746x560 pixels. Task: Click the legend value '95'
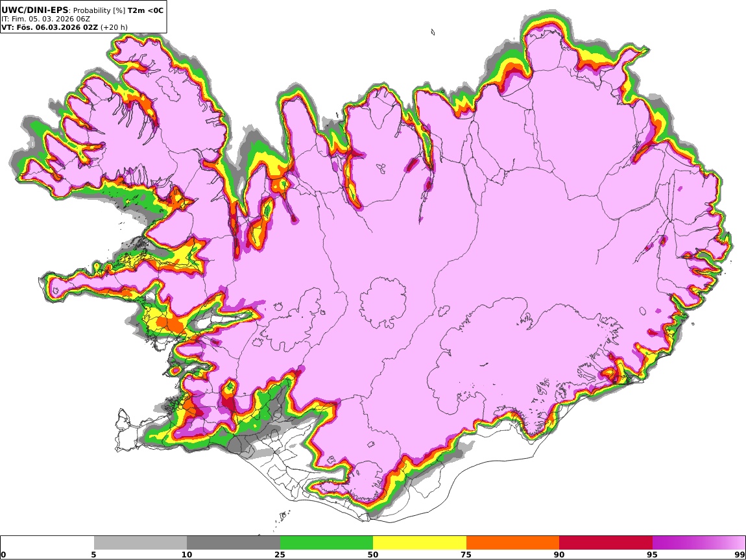point(652,554)
